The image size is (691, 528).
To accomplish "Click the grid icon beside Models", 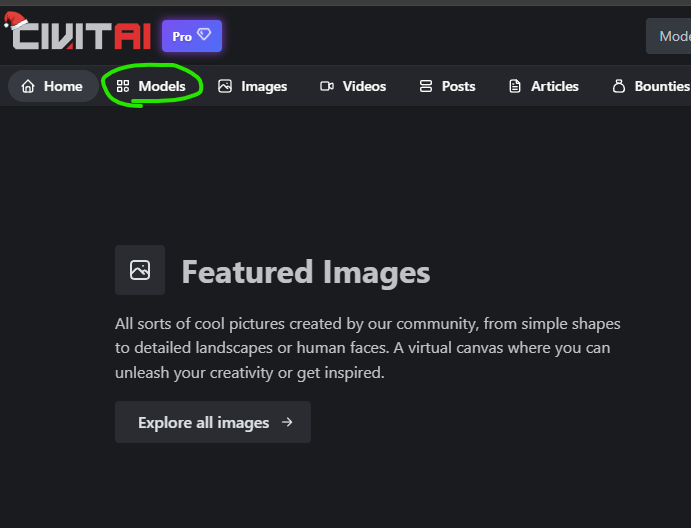I will coord(123,86).
